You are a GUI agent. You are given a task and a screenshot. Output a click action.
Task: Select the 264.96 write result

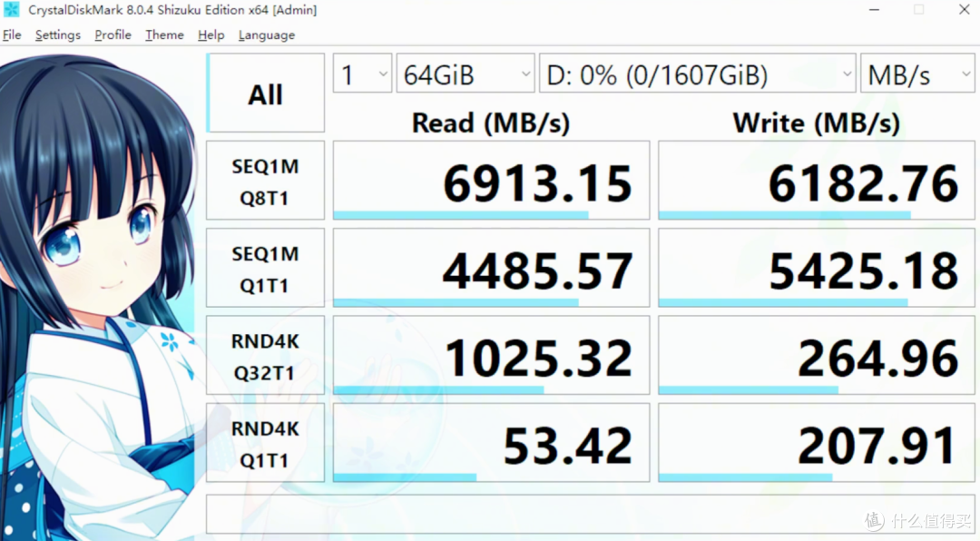(817, 356)
